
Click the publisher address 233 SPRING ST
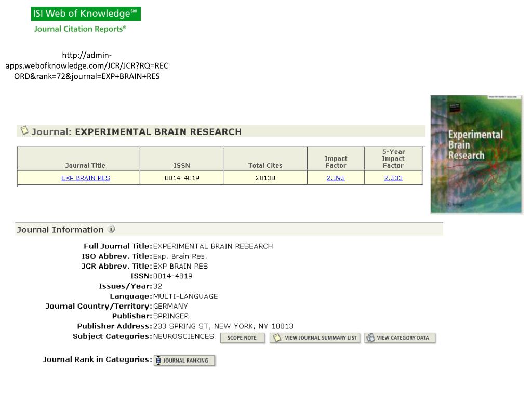pos(223,326)
